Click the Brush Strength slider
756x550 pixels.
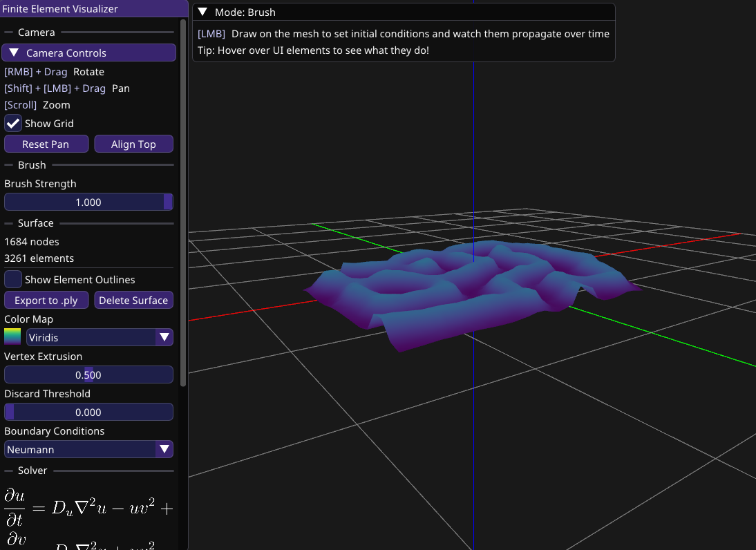click(x=88, y=202)
